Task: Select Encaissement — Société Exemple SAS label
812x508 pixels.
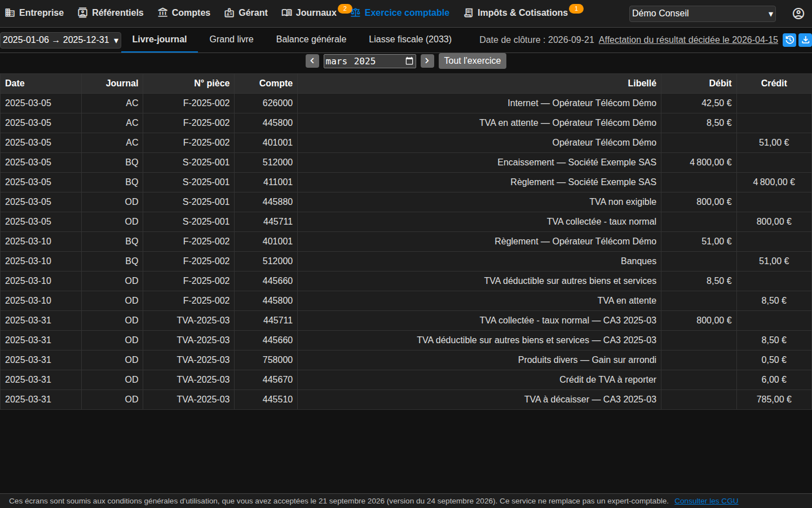Action: tap(577, 163)
